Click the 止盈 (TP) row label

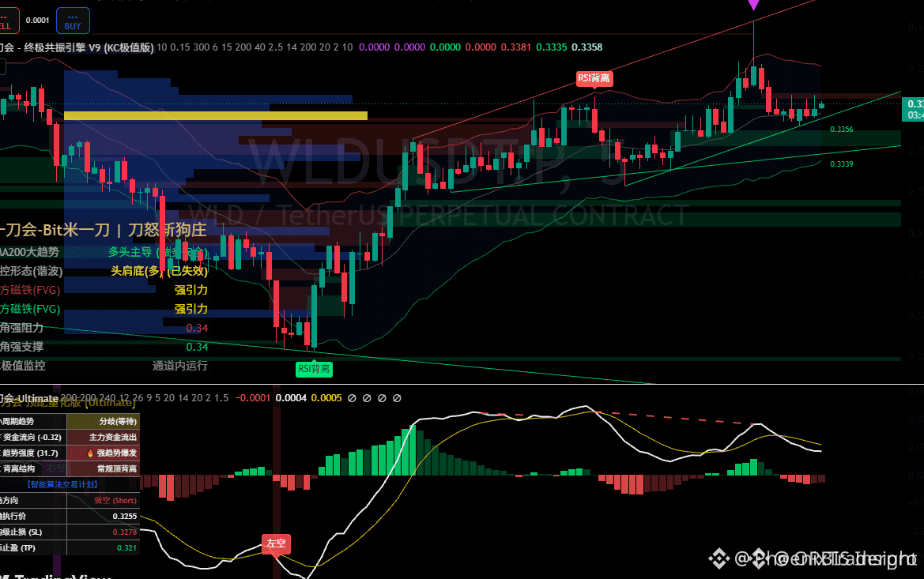(x=17, y=548)
